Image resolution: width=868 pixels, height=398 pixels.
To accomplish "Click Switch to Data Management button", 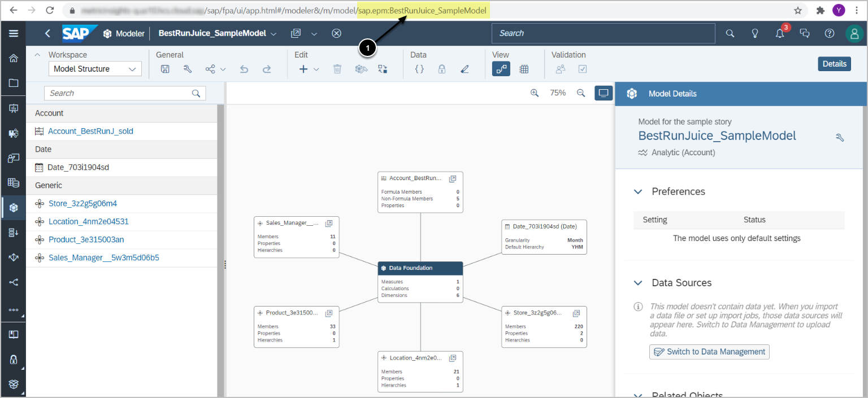I will coord(709,352).
